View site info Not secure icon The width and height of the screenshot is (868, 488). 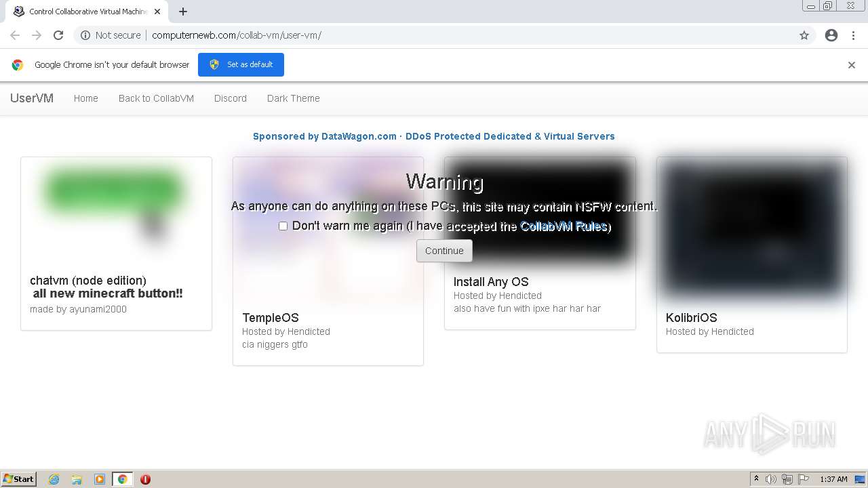[x=85, y=35]
